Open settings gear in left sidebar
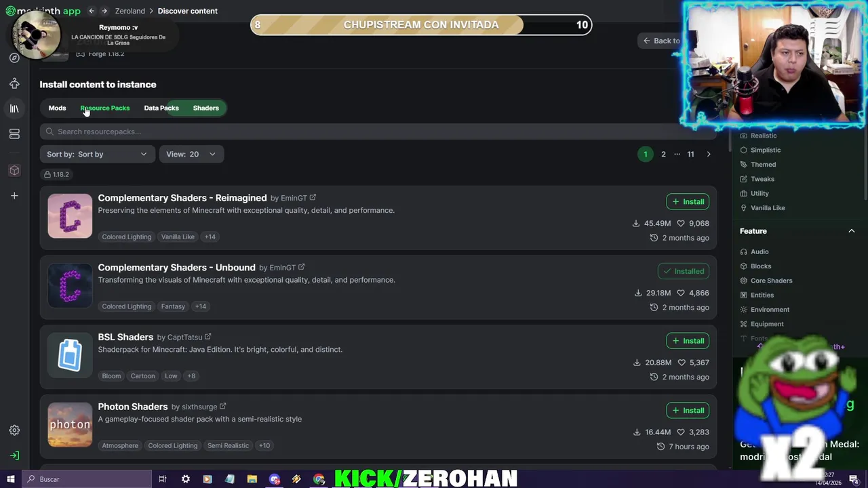This screenshot has width=868, height=488. (x=14, y=430)
